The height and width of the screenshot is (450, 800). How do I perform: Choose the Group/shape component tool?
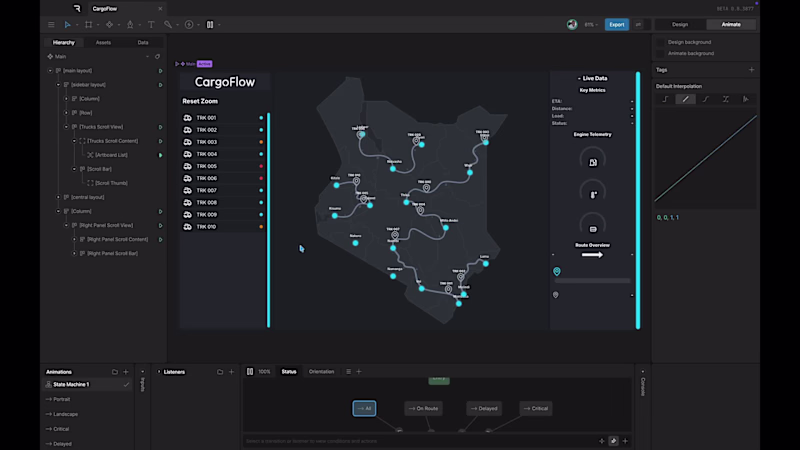click(x=109, y=24)
